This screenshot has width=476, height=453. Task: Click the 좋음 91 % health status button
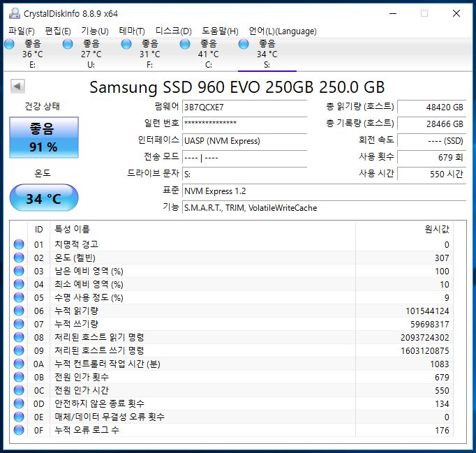(x=44, y=138)
